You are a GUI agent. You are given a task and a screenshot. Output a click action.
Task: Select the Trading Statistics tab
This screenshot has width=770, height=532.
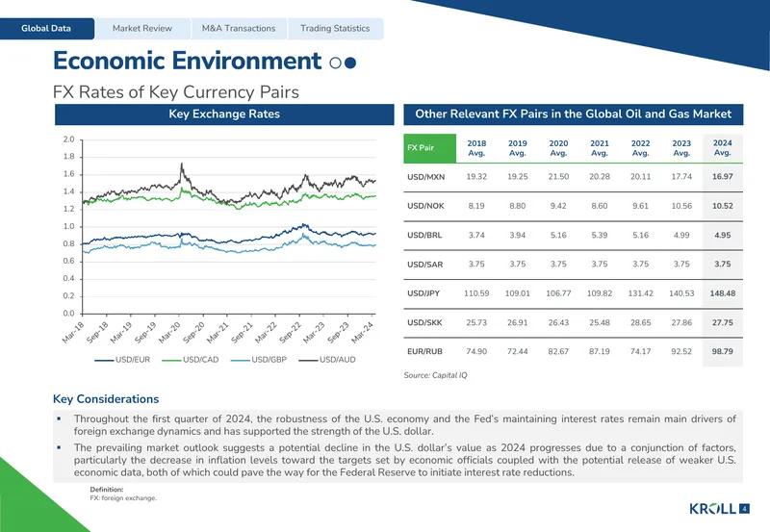(x=335, y=29)
